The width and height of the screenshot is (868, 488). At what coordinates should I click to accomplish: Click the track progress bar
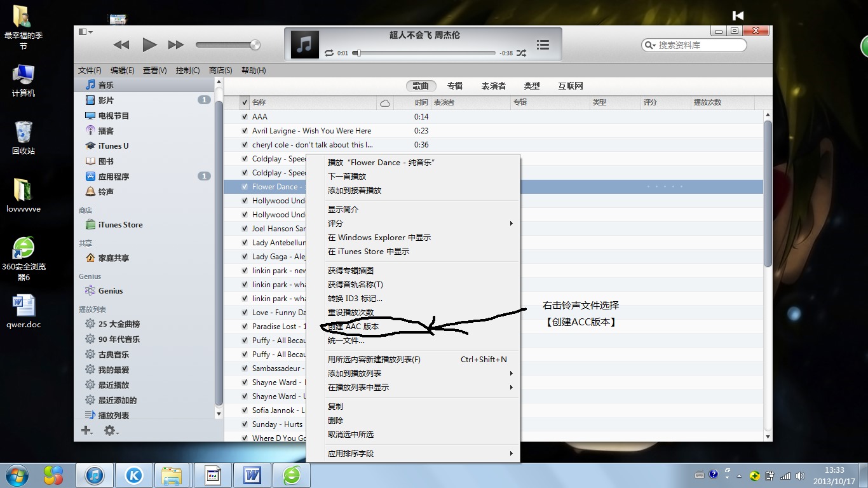[x=424, y=53]
